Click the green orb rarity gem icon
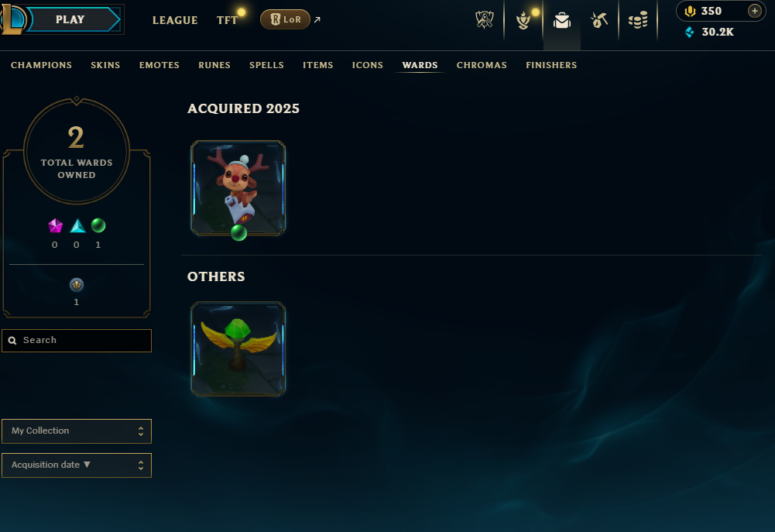 point(98,225)
